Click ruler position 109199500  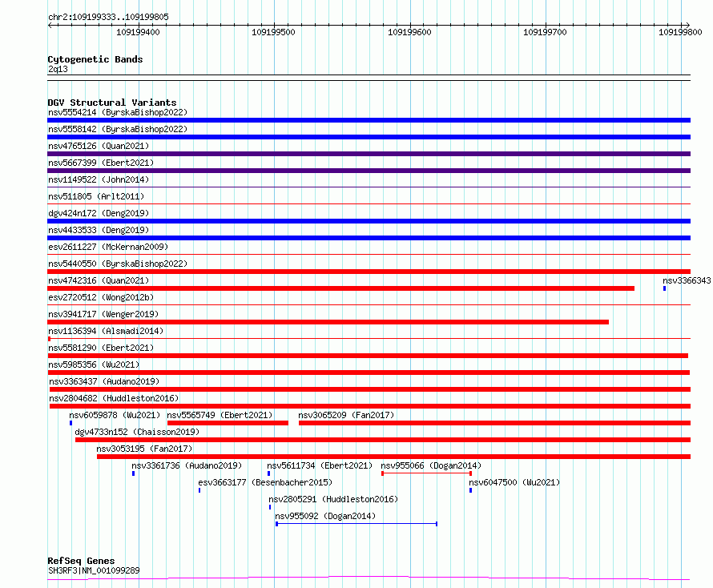[x=273, y=32]
